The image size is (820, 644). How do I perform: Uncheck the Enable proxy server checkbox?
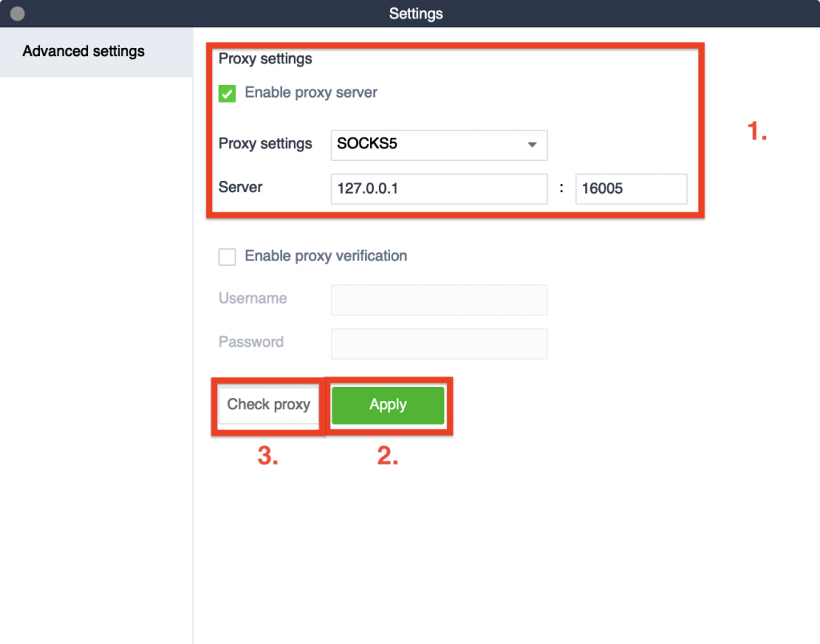pos(227,93)
